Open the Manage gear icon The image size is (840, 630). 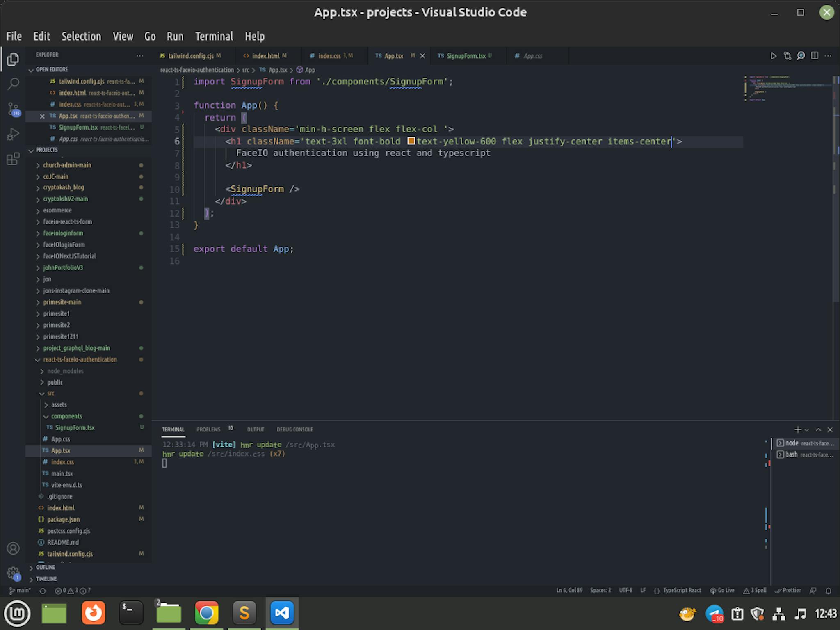click(x=13, y=573)
